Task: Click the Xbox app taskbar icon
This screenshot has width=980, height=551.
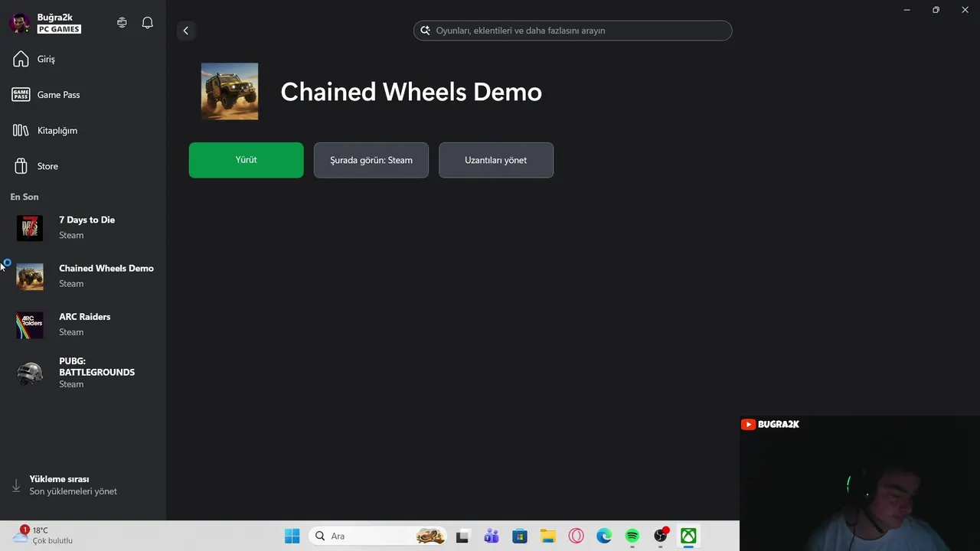Action: [688, 536]
